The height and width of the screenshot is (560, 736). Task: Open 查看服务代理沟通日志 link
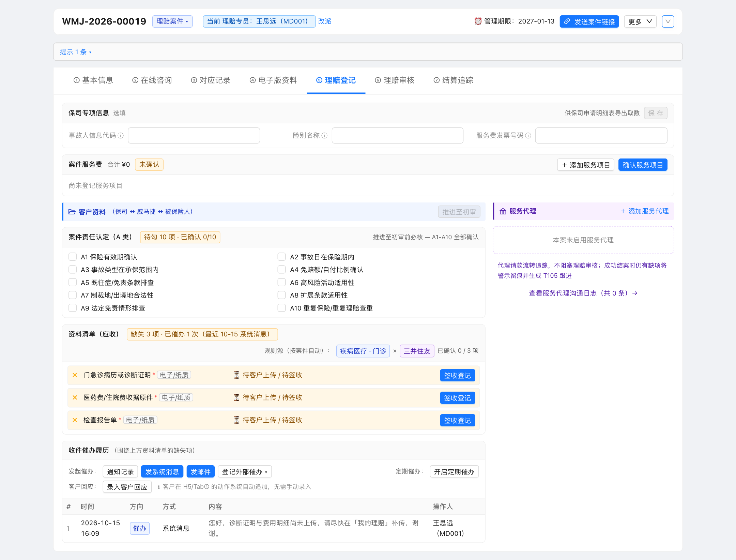(x=583, y=293)
